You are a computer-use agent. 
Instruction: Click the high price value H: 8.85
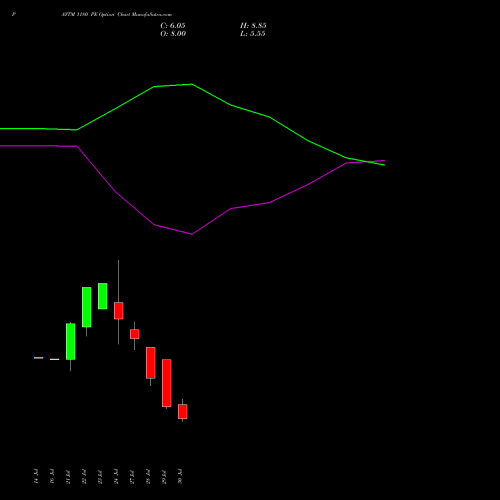253,26
